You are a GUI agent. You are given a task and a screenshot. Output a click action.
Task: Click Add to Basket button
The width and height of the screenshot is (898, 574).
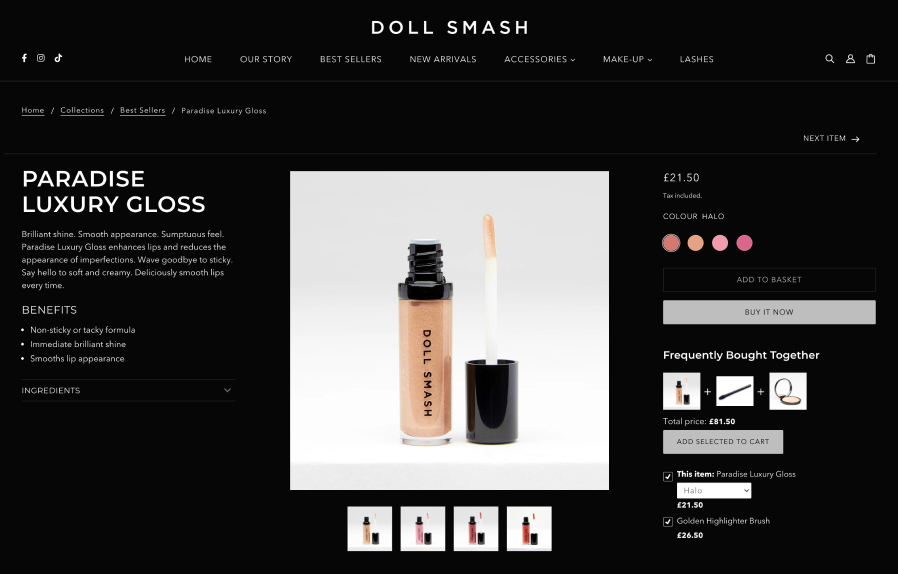point(769,280)
